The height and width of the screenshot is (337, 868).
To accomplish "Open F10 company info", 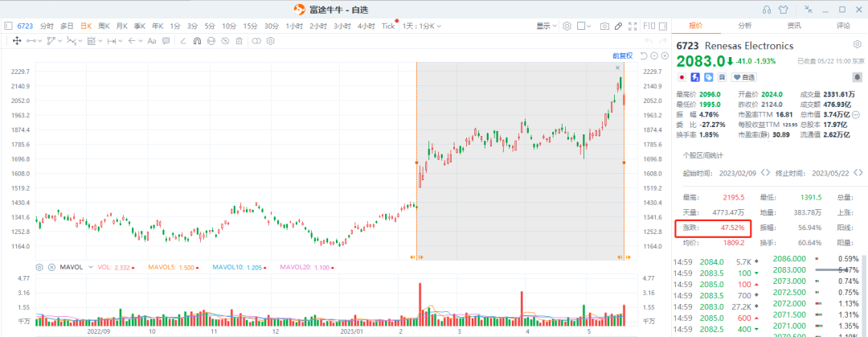I will pos(649,26).
